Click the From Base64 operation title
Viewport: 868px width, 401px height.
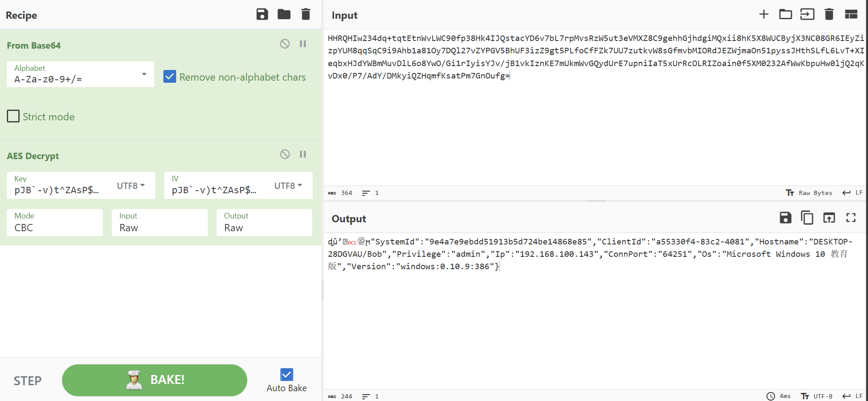(x=34, y=45)
